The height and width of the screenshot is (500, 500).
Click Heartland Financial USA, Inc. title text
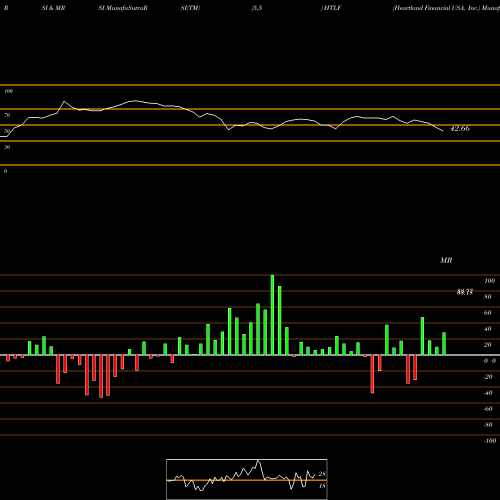436,8
